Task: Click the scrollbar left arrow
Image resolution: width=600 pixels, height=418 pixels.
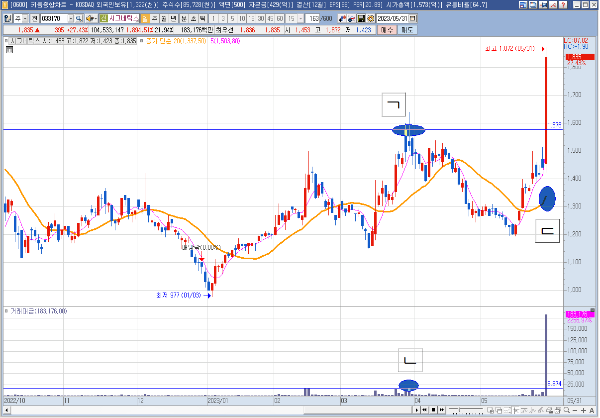Action: [x=5, y=410]
